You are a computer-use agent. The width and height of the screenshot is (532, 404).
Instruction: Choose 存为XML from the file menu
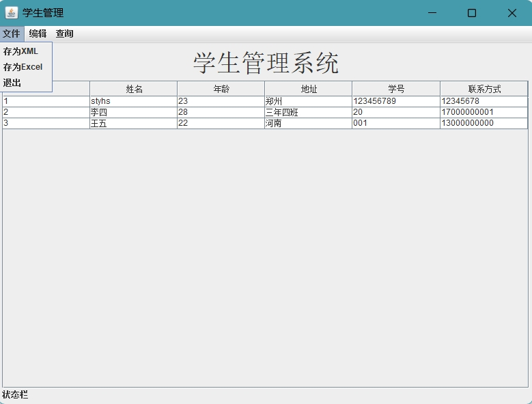[26, 51]
